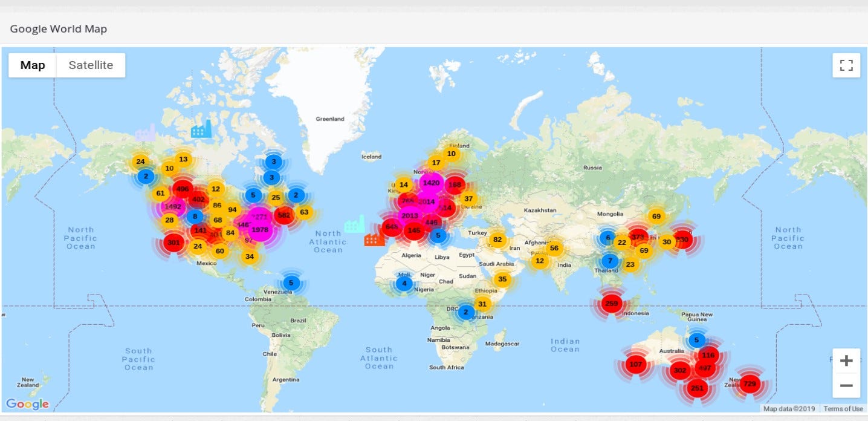
Task: Select the yellow 25 cluster marker
Action: click(276, 197)
